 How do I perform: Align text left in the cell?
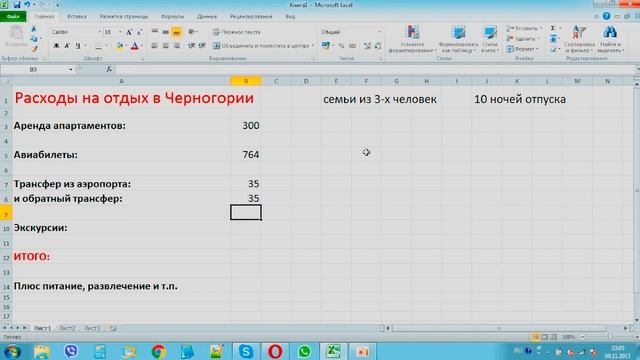[155, 46]
